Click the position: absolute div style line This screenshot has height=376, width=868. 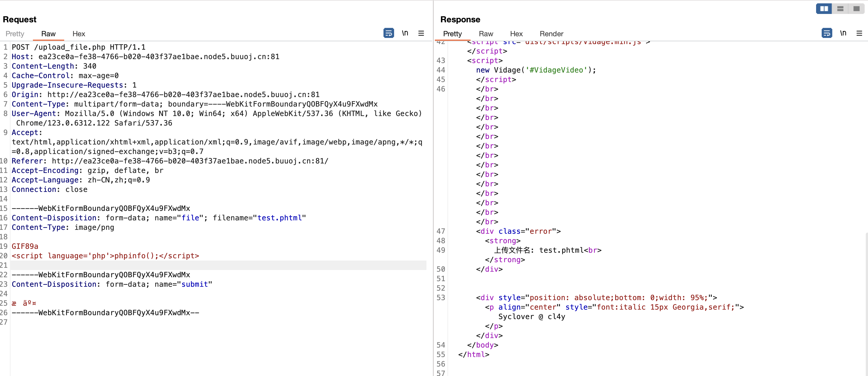tap(596, 298)
